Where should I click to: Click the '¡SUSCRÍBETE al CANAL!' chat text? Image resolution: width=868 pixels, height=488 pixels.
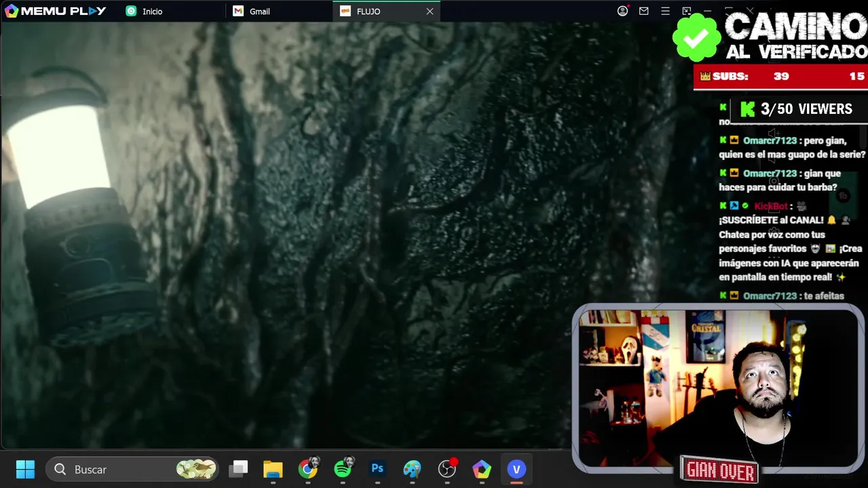coord(771,220)
